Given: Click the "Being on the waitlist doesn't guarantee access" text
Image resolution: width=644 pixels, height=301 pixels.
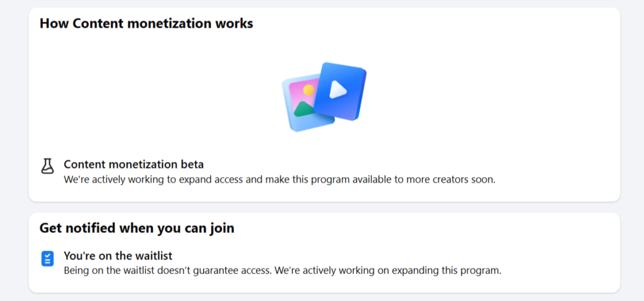Looking at the screenshot, I should tap(282, 271).
